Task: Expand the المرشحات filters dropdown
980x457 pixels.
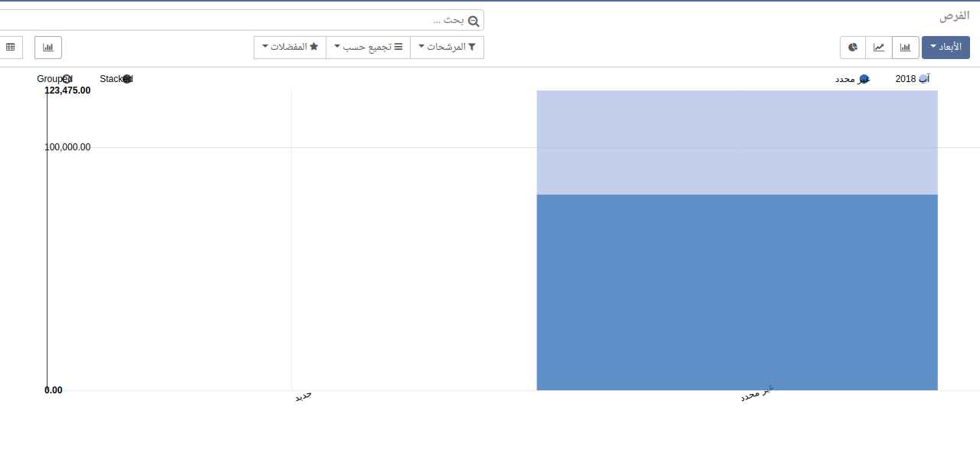Action: (x=447, y=48)
